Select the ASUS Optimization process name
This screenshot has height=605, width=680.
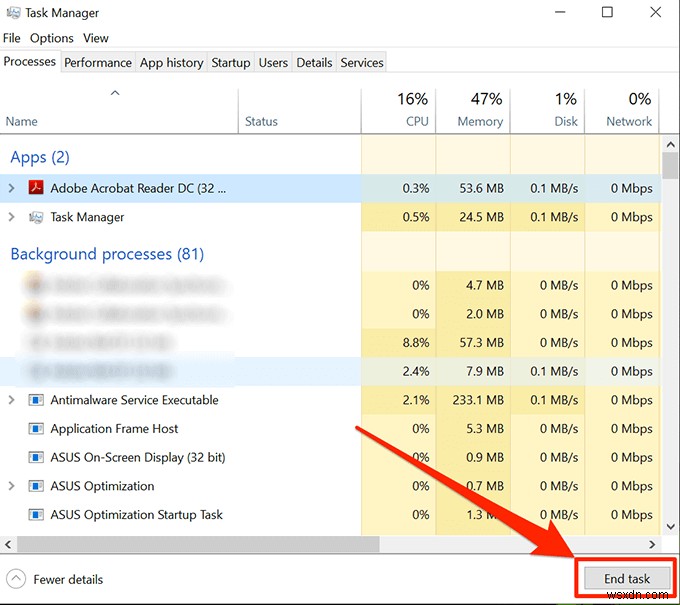tap(102, 486)
